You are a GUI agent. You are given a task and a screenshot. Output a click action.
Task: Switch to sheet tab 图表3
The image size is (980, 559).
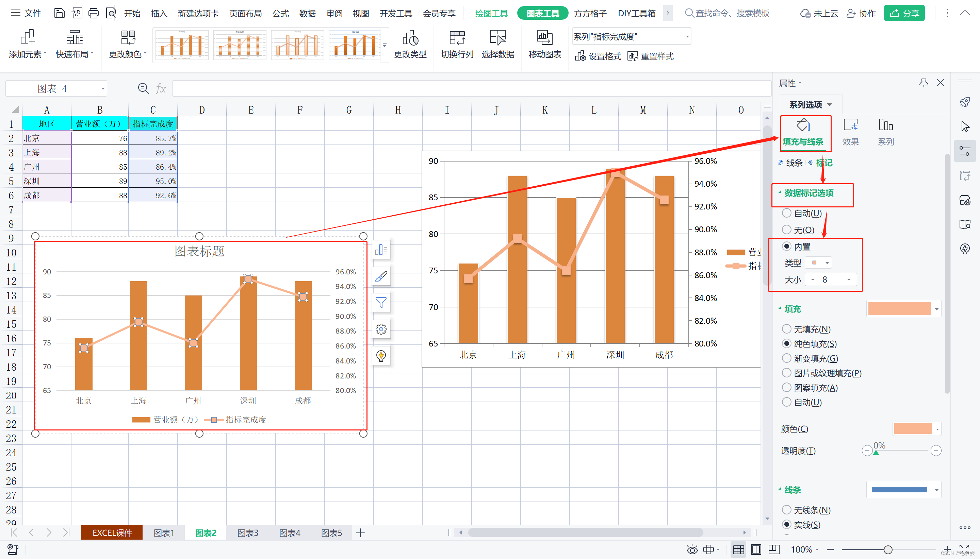[248, 533]
